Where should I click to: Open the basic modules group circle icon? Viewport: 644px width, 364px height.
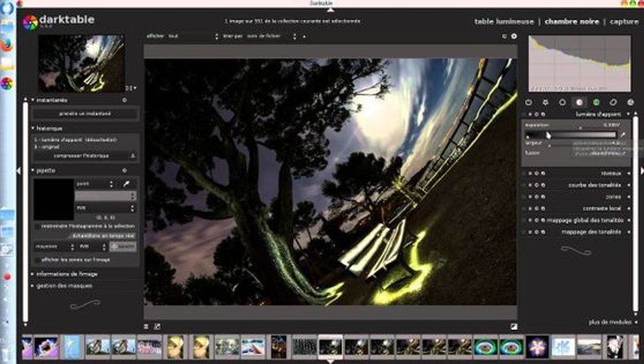click(x=562, y=102)
